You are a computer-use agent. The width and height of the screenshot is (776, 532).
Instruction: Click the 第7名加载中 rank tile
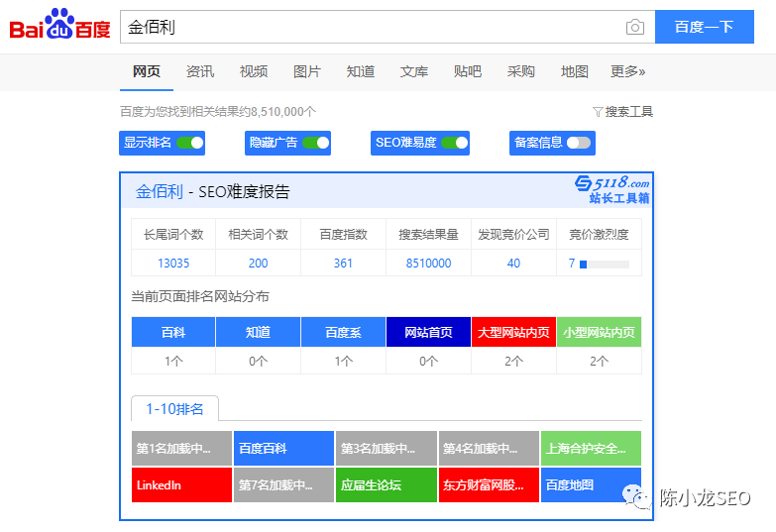point(283,485)
